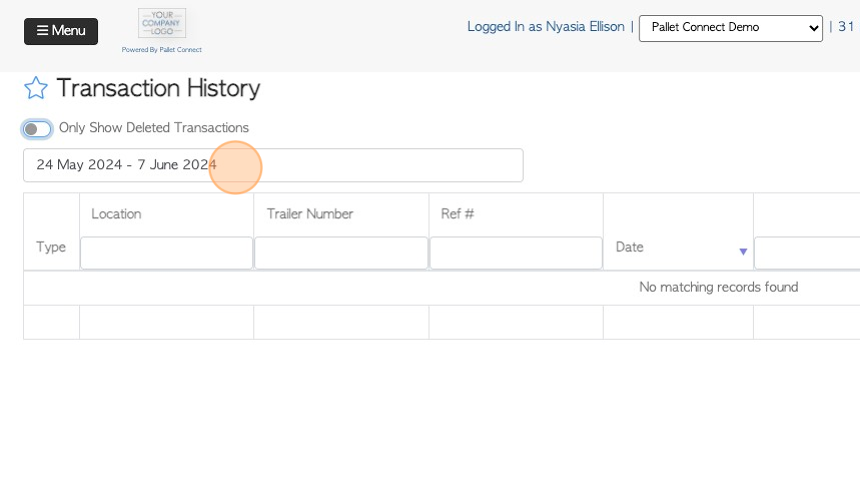This screenshot has width=860, height=481.
Task: Click the Date column sort arrow
Action: coord(743,252)
